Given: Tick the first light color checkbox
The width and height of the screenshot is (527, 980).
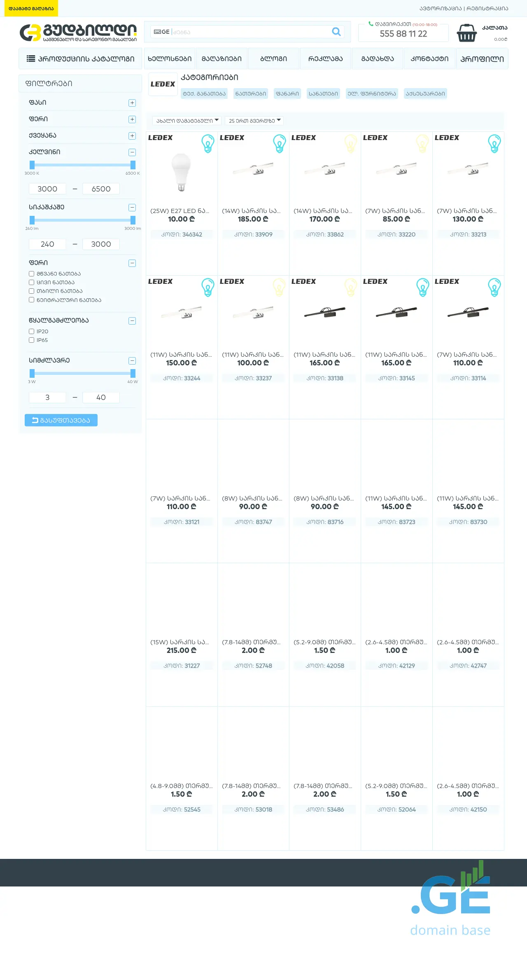Looking at the screenshot, I should [31, 274].
